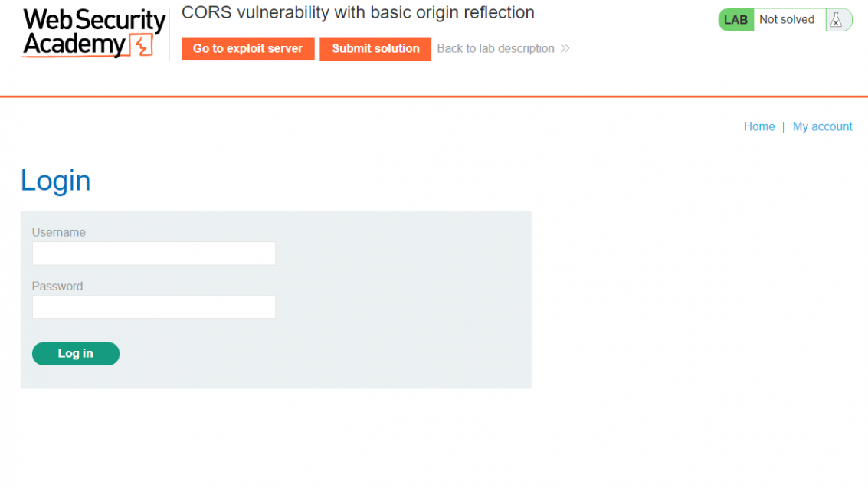This screenshot has height=488, width=868.
Task: Focus the Username input field
Action: [x=154, y=254]
